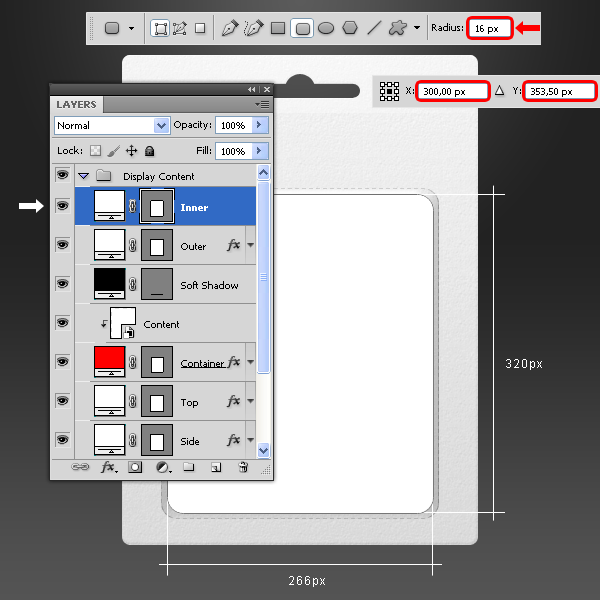
Task: Toggle visibility of the Container layer
Action: click(62, 362)
